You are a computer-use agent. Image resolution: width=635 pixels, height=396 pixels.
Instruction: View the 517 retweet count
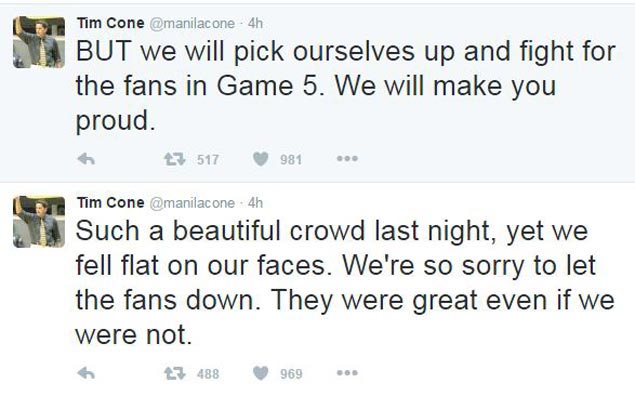(x=208, y=160)
